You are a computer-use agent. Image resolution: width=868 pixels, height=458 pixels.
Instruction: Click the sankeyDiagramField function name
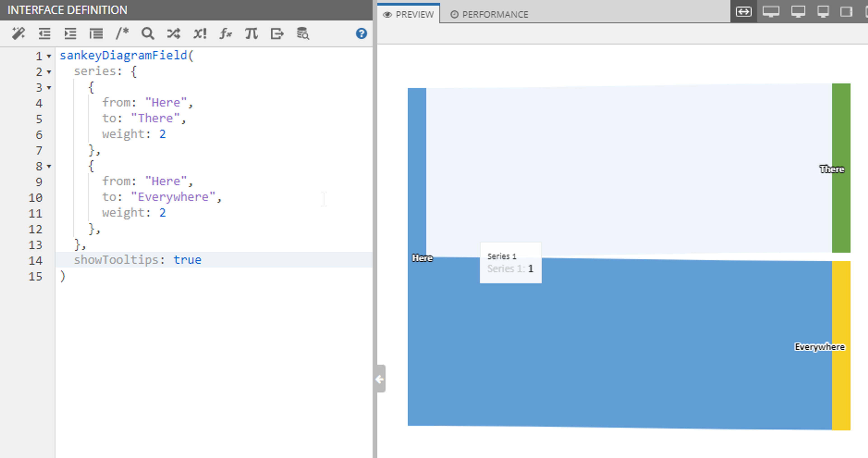click(123, 55)
